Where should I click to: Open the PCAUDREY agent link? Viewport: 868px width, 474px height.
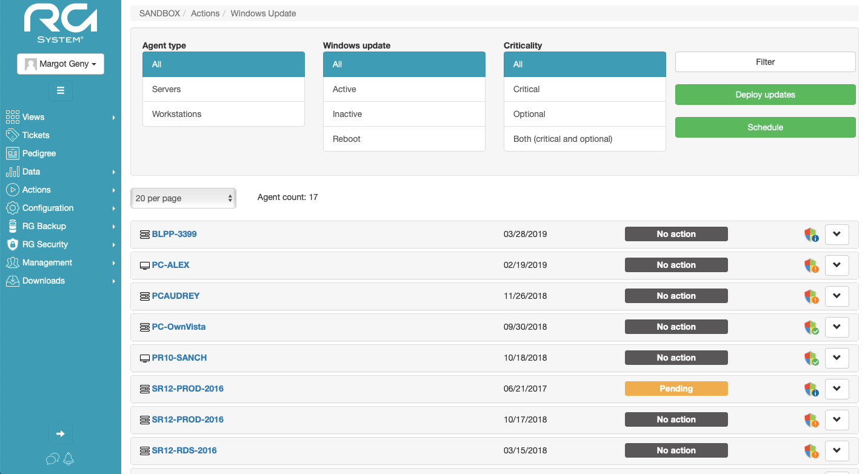[x=175, y=296]
